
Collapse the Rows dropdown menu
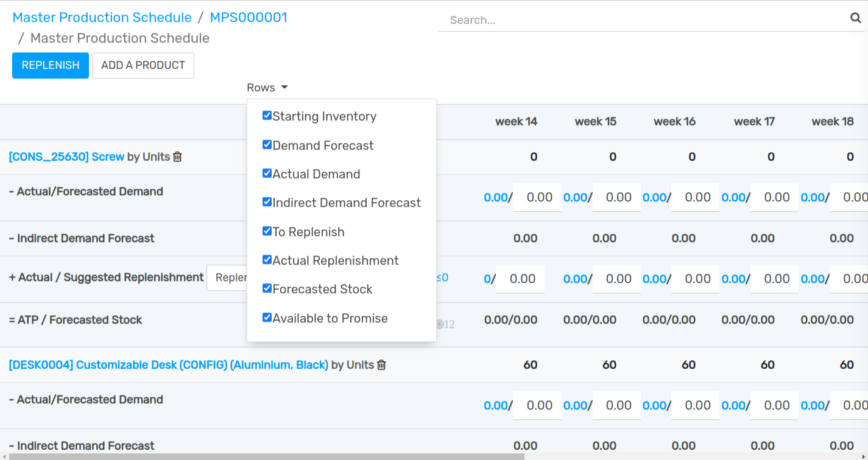click(267, 88)
